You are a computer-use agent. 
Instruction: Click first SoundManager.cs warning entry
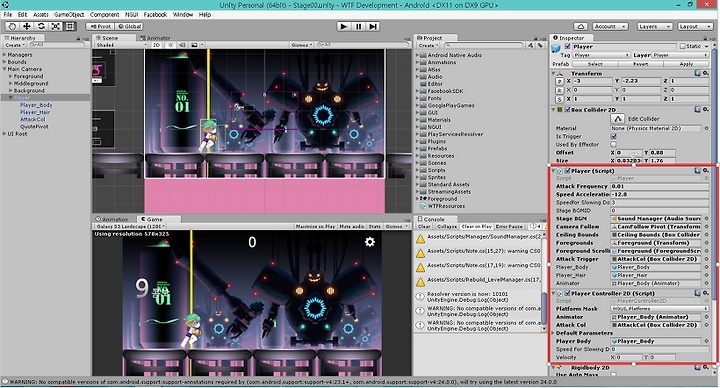[x=478, y=237]
